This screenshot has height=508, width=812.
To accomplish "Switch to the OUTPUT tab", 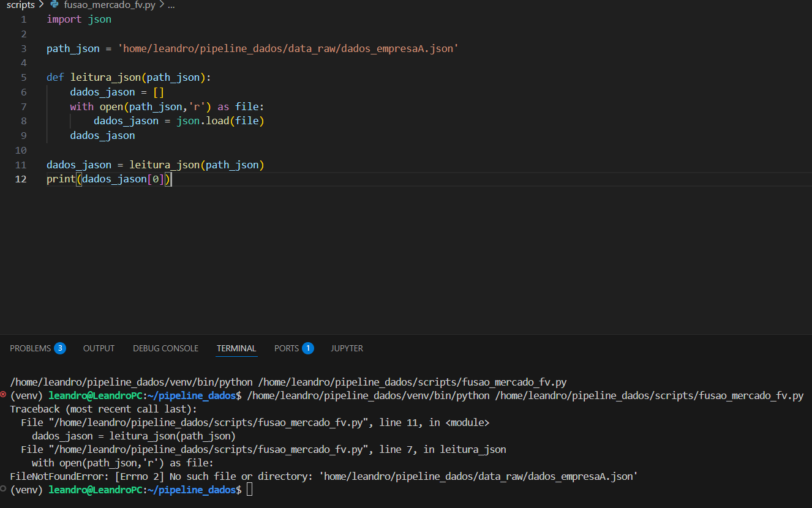I will (99, 348).
